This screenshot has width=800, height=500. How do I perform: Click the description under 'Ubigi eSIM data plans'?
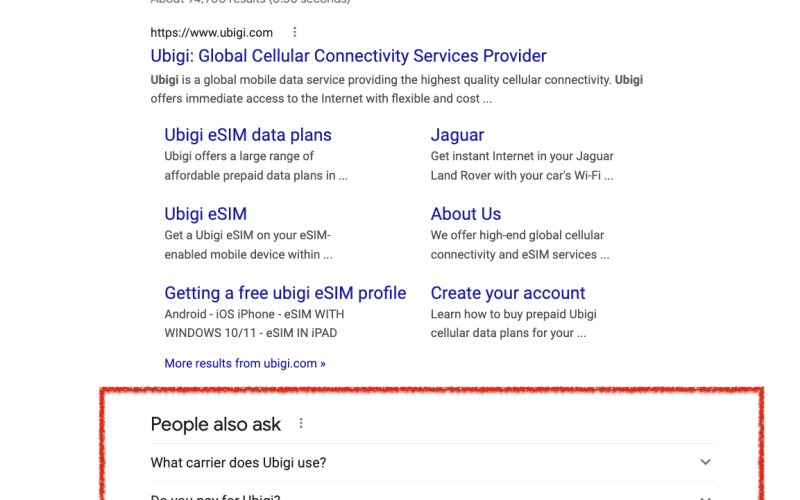(x=255, y=165)
